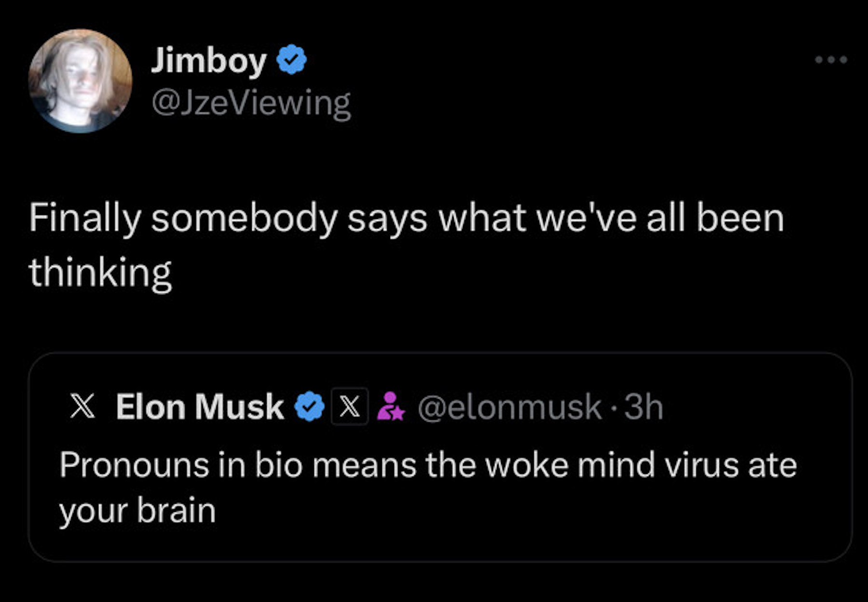
Task: Open the @elonmusk handle link
Action: coord(509,407)
